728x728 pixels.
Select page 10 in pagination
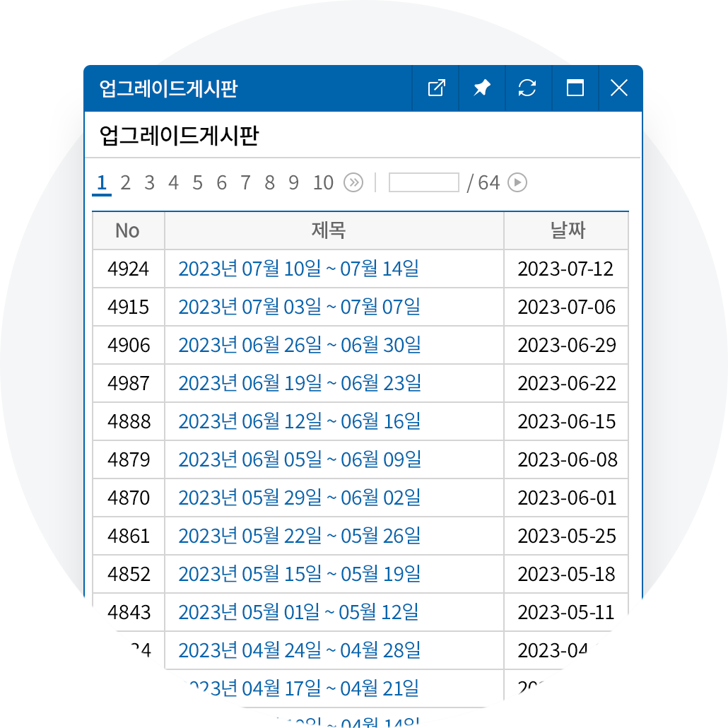click(x=323, y=183)
